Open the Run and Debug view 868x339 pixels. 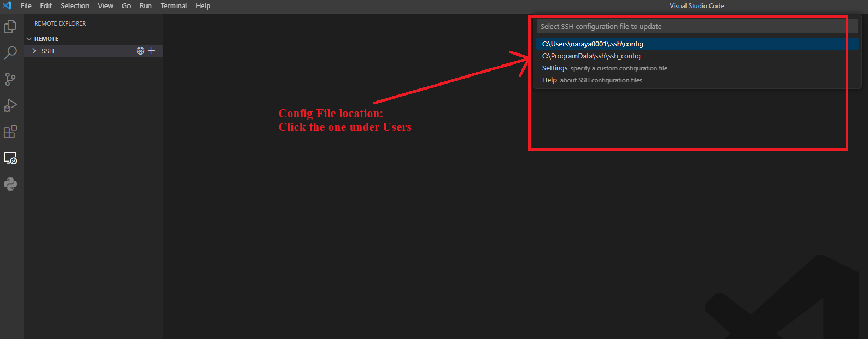coord(10,105)
